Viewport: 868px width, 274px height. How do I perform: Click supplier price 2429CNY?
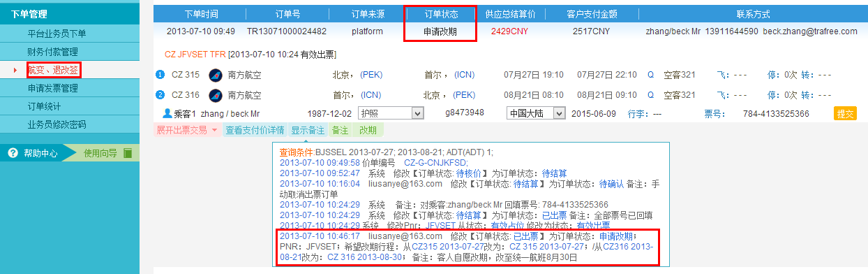[509, 31]
